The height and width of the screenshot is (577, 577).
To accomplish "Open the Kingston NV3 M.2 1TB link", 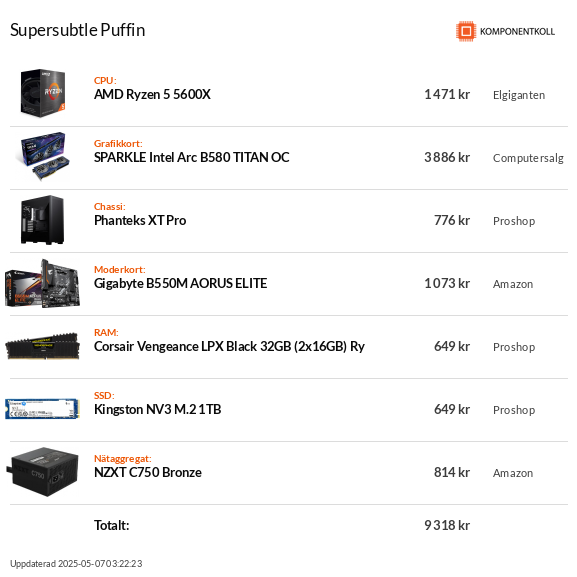I will pyautogui.click(x=157, y=410).
